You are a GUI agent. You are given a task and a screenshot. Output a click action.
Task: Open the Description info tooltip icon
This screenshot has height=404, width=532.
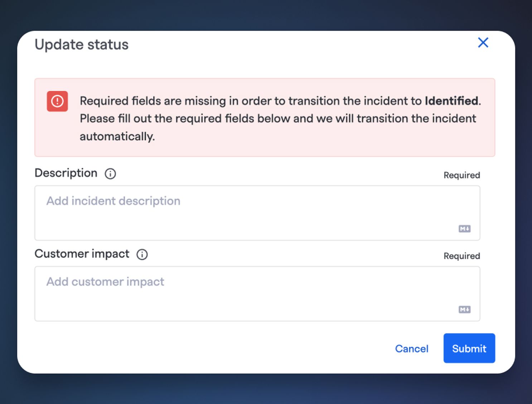click(110, 174)
